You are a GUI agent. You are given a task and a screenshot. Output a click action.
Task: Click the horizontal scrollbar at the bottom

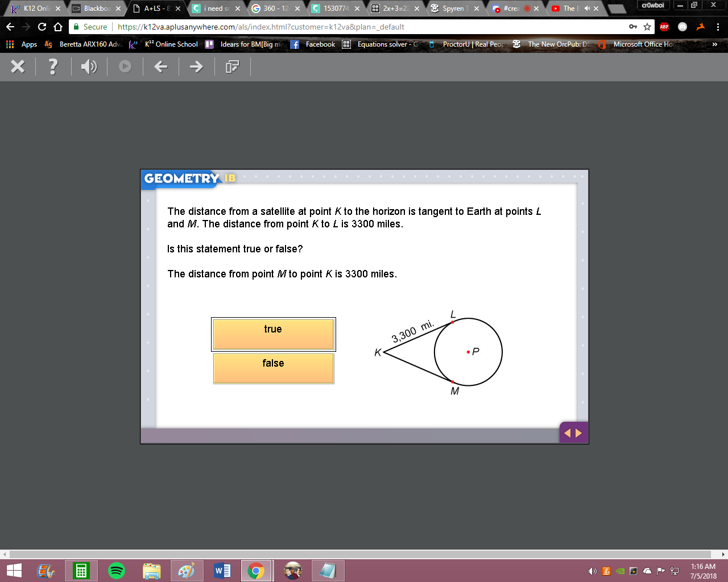pos(359,554)
